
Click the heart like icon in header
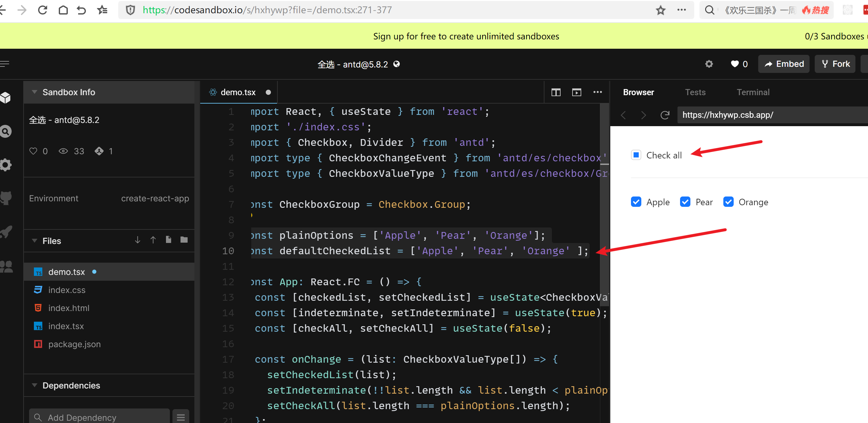(x=735, y=64)
